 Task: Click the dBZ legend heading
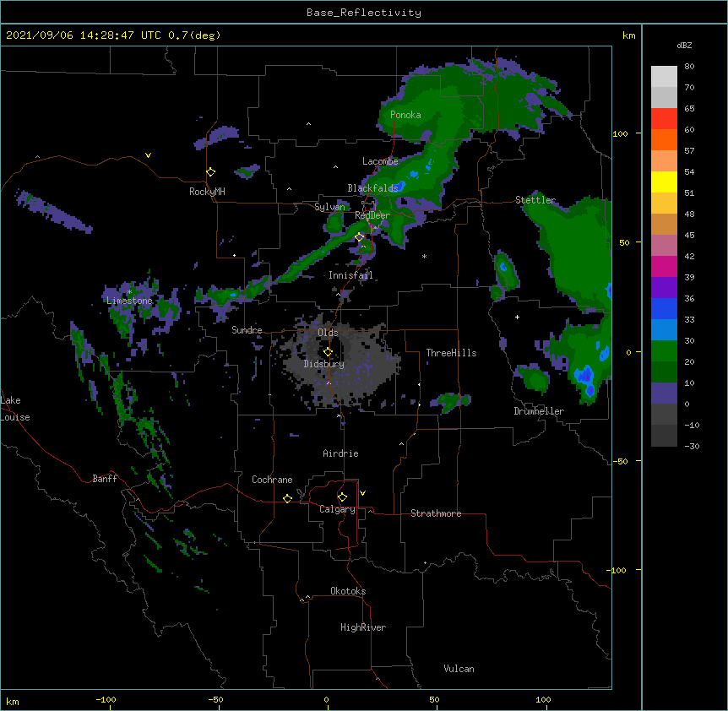pos(684,46)
